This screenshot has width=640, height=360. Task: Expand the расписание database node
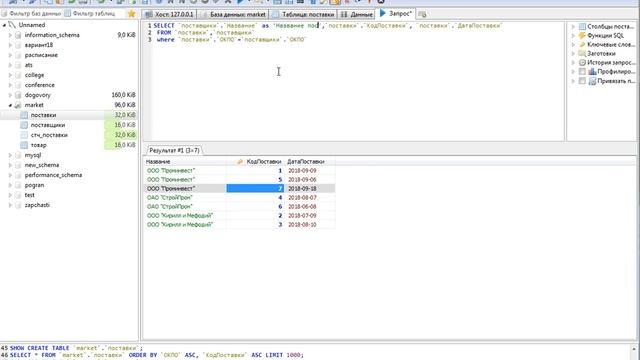tap(10, 55)
